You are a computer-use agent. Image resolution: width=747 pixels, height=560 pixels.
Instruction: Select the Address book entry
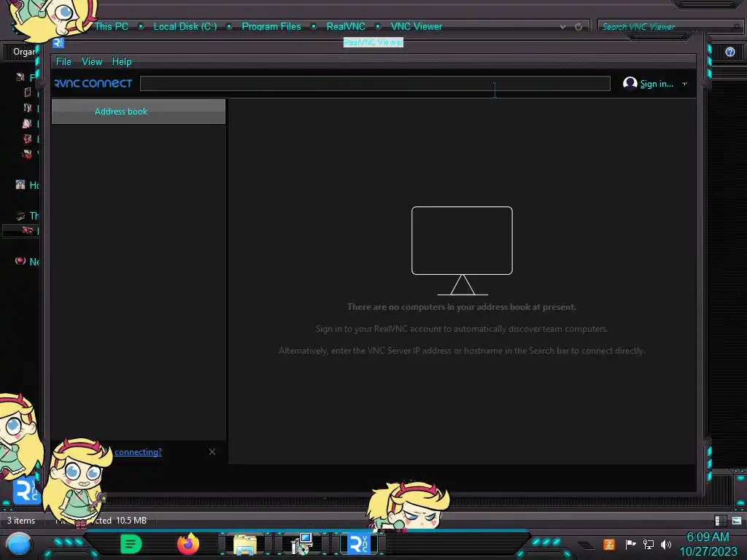pos(138,112)
